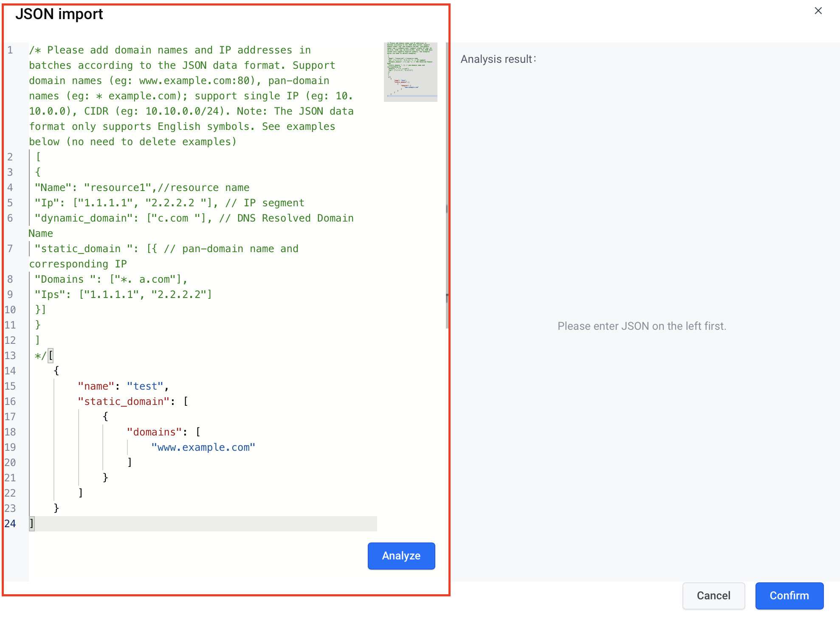
Task: Click the editor vertical scrollbar
Action: pos(447,185)
